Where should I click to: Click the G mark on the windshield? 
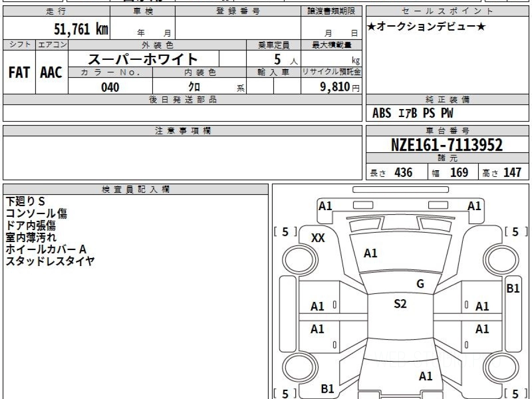click(420, 284)
